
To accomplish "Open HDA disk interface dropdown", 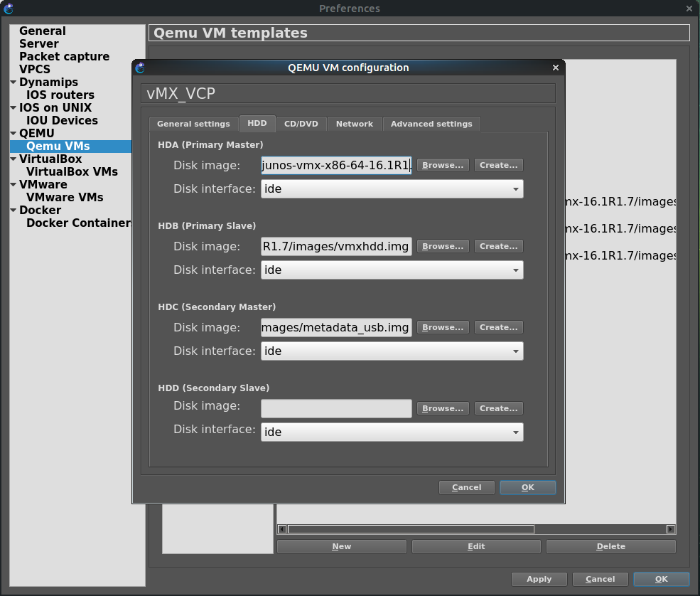I will (392, 189).
